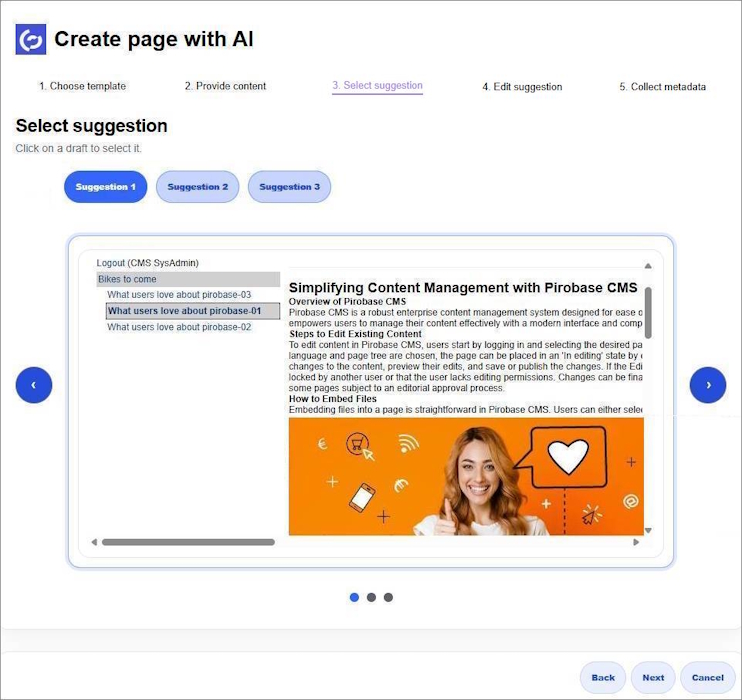Select 'What users love about pirobase-03' page
Screen dimensions: 742x700
click(x=179, y=295)
